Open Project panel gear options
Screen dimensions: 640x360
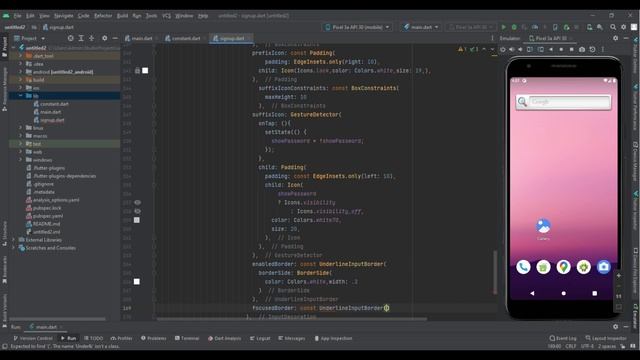point(104,38)
